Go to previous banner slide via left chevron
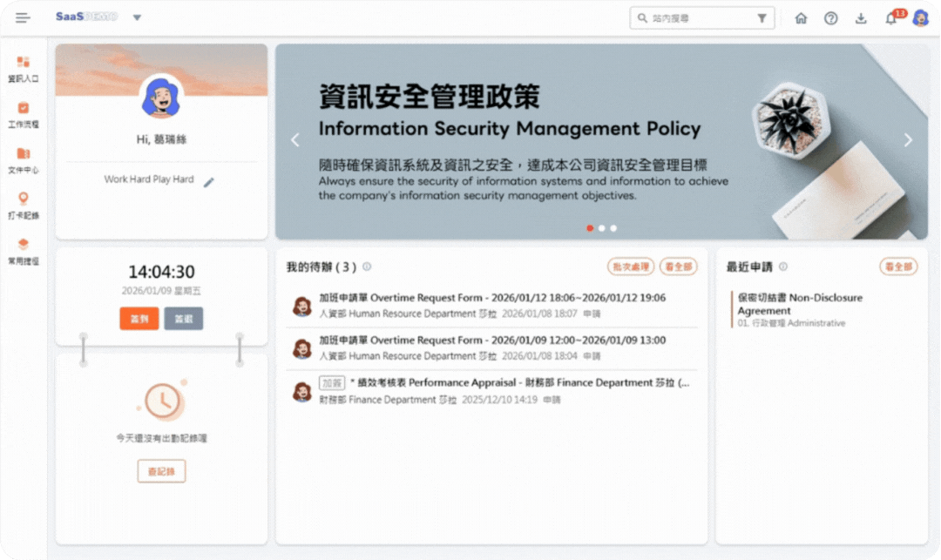Image resolution: width=941 pixels, height=560 pixels. (x=294, y=139)
